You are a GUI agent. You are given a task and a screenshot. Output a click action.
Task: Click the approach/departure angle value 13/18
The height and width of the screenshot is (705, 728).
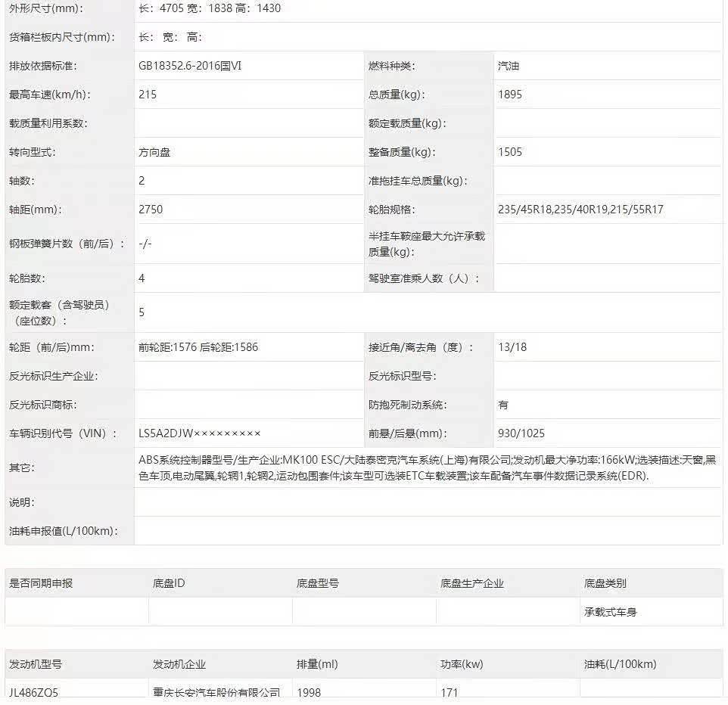tap(512, 347)
